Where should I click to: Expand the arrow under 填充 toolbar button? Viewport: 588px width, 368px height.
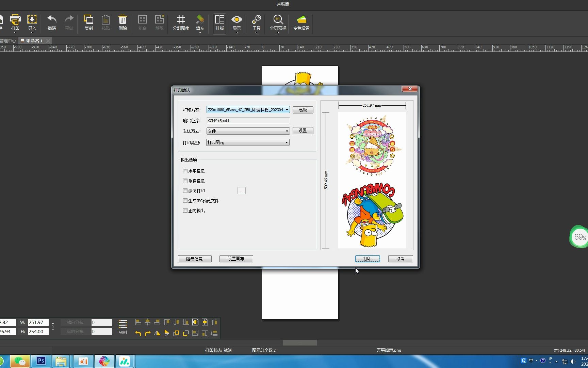tap(200, 33)
